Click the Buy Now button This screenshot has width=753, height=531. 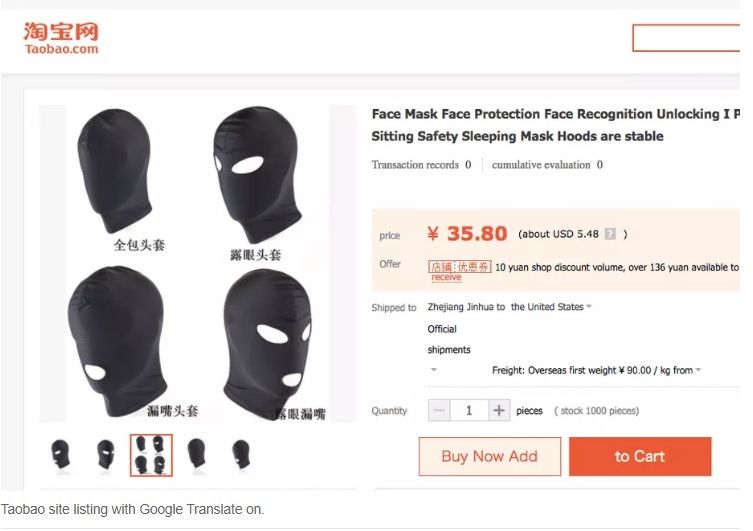click(x=489, y=456)
